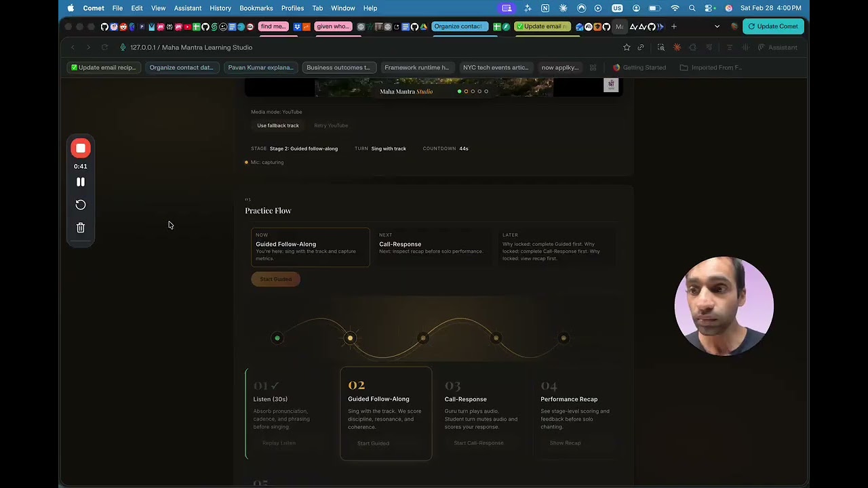Stop the screen recording with the red button
This screenshot has width=868, height=488.
(81, 148)
